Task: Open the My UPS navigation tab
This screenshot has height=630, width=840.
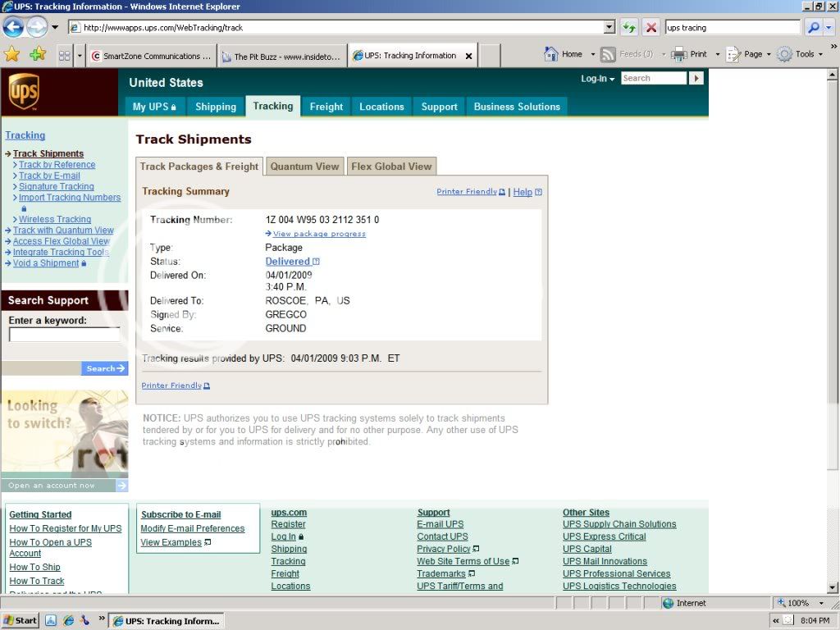Action: [x=154, y=107]
